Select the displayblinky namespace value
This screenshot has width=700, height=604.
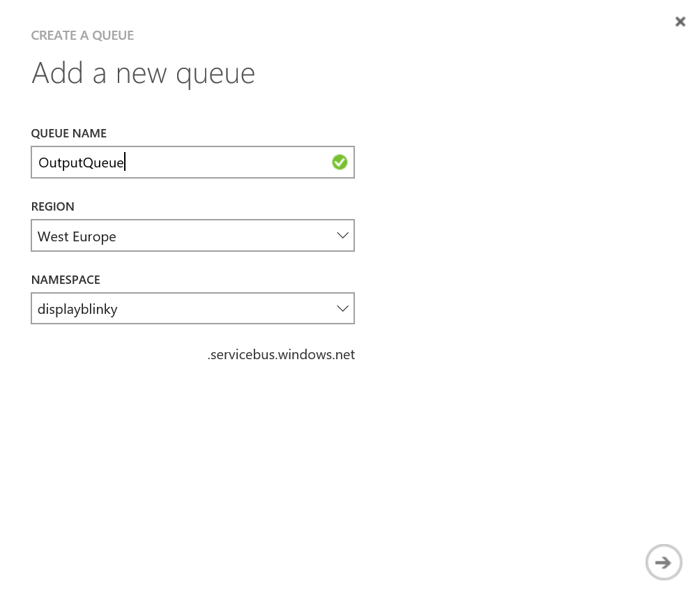(77, 309)
